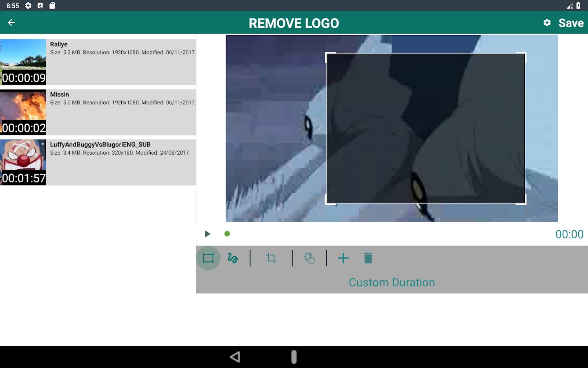Delete the selection with the trash icon
Viewport: 588px width, 368px height.
[368, 258]
